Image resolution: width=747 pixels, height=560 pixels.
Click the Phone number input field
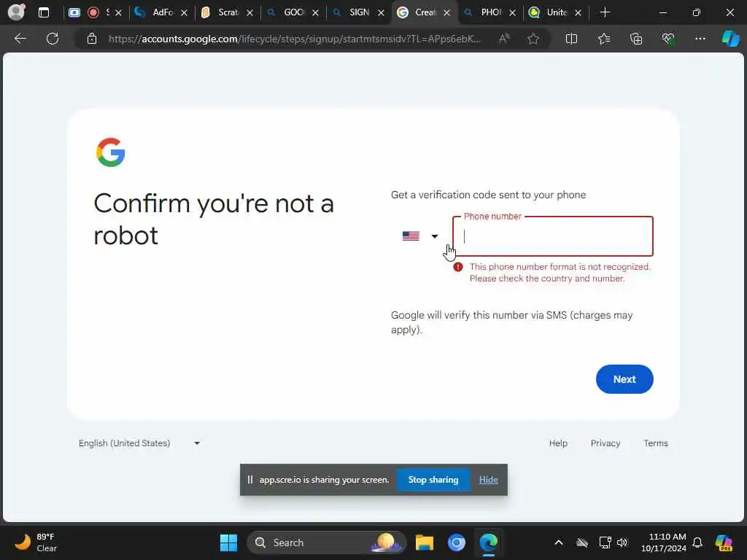[553, 236]
